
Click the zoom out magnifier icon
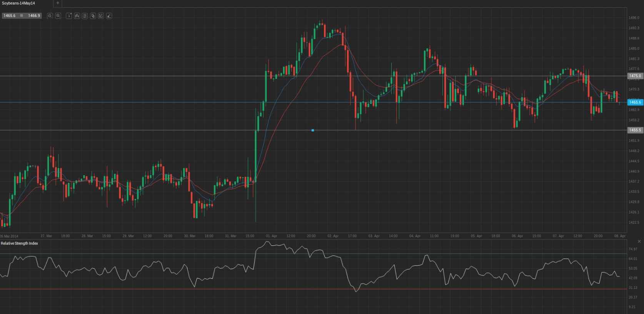(50, 16)
